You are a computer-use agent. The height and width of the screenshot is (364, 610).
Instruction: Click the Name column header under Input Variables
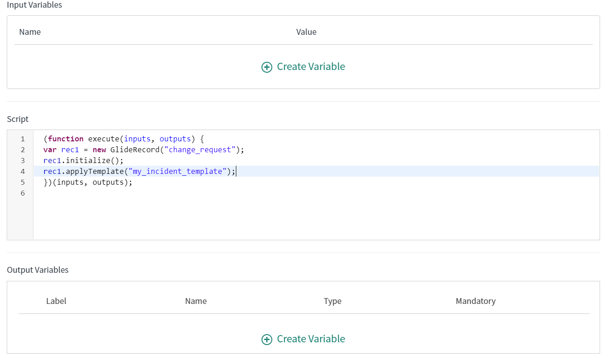pos(30,32)
